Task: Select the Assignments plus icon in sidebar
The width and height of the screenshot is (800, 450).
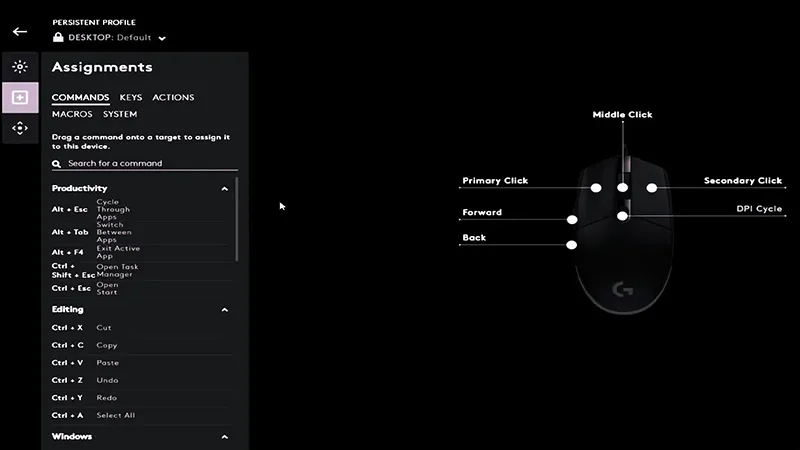Action: click(x=20, y=98)
